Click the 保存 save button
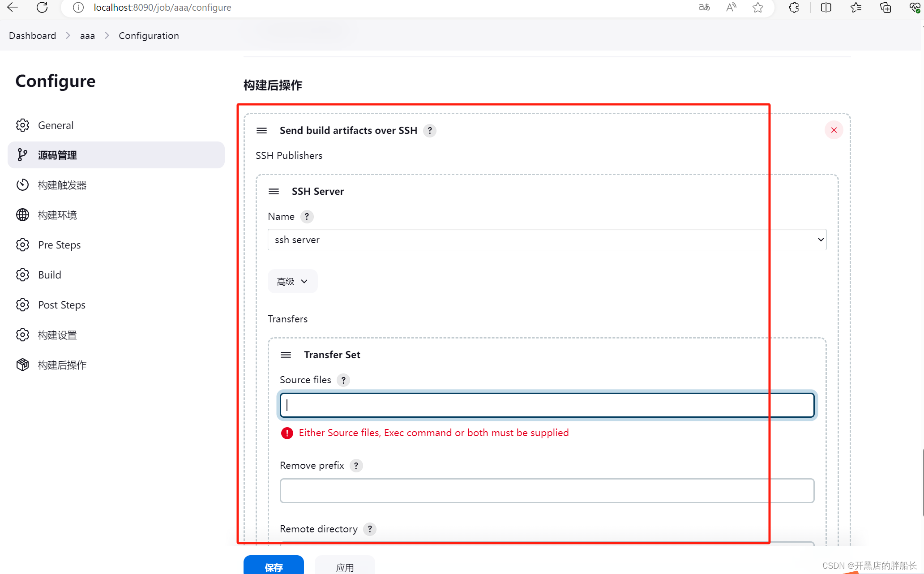The height and width of the screenshot is (574, 924). pyautogui.click(x=274, y=565)
